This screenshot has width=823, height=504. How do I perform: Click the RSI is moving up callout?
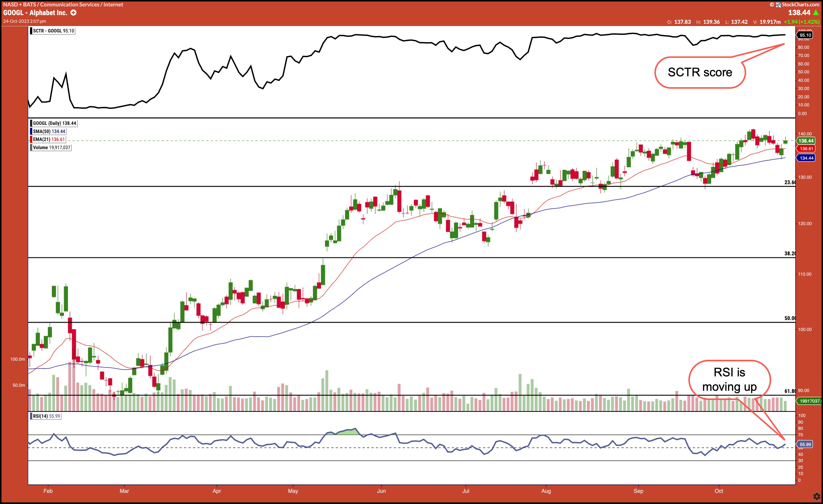pos(729,380)
